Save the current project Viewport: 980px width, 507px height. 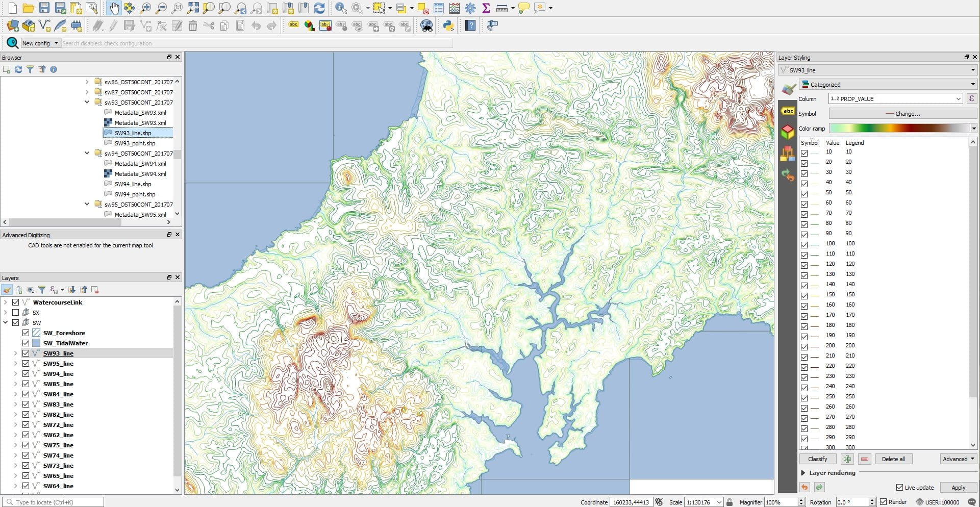click(44, 8)
